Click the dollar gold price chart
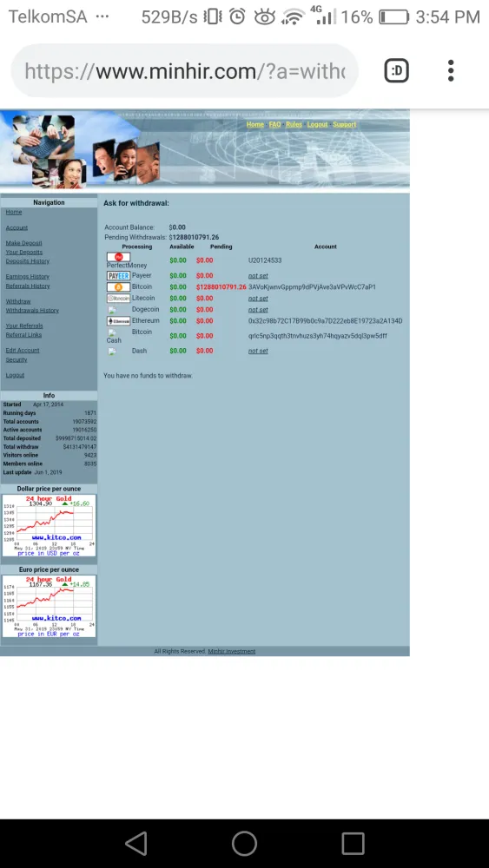This screenshot has width=489, height=868. (x=49, y=525)
